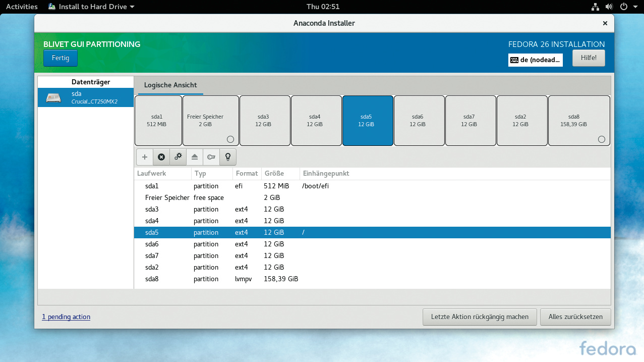Open the edit device gears icon
The height and width of the screenshot is (362, 644).
tap(178, 157)
